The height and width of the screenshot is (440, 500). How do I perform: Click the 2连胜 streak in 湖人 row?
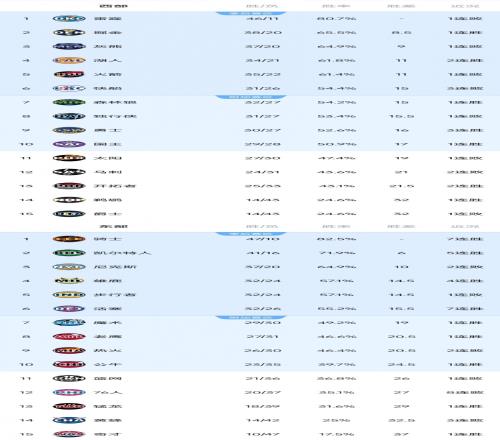(465, 60)
